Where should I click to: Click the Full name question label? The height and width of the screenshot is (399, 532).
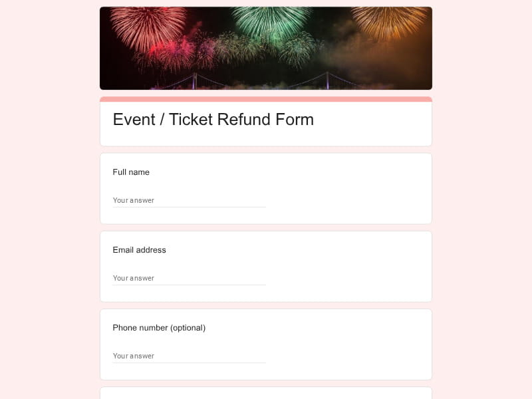131,172
